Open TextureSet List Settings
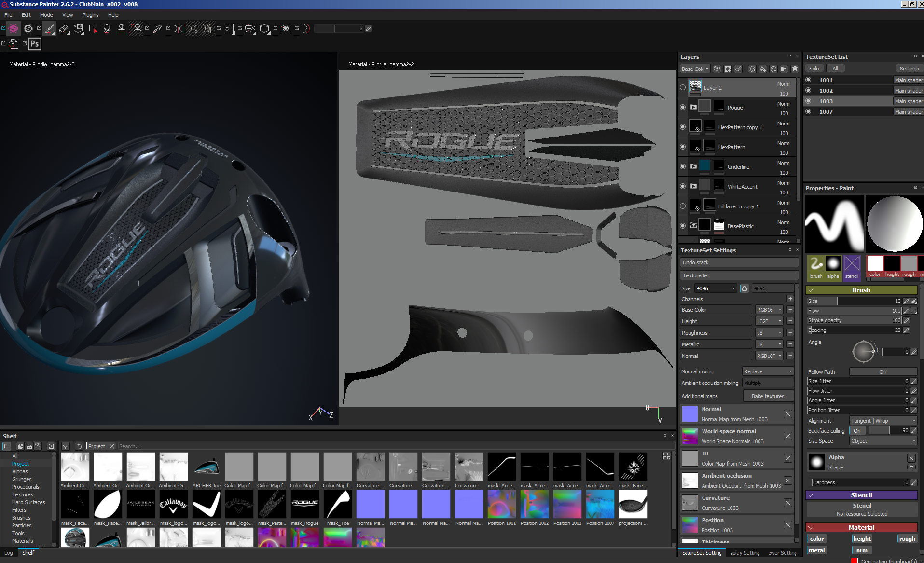Image resolution: width=924 pixels, height=563 pixels. [x=909, y=69]
